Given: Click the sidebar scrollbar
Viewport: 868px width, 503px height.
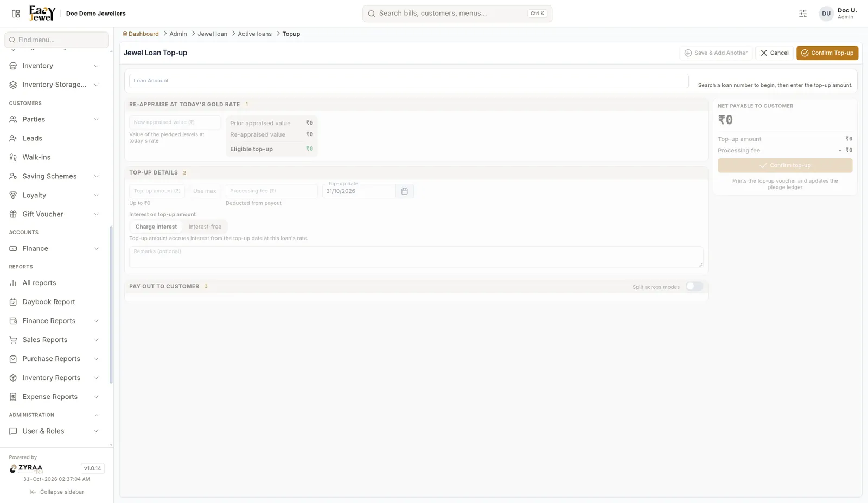Looking at the screenshot, I should pos(111,305).
